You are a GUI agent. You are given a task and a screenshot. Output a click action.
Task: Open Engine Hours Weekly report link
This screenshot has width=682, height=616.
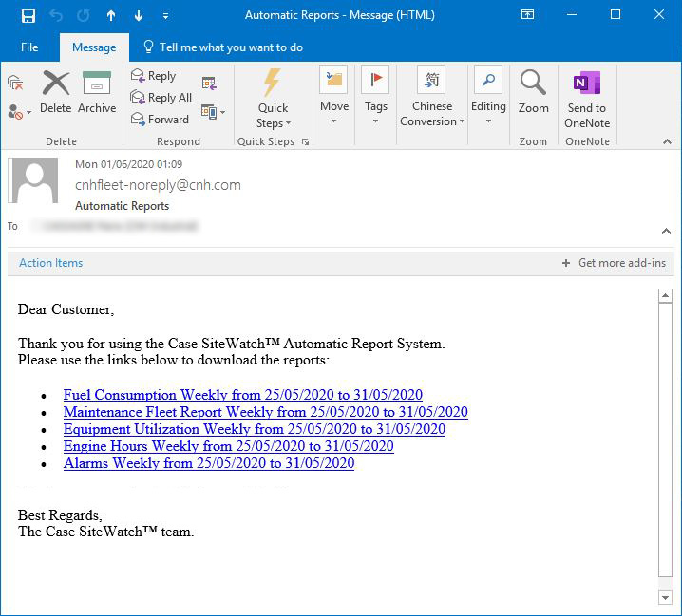click(x=229, y=446)
